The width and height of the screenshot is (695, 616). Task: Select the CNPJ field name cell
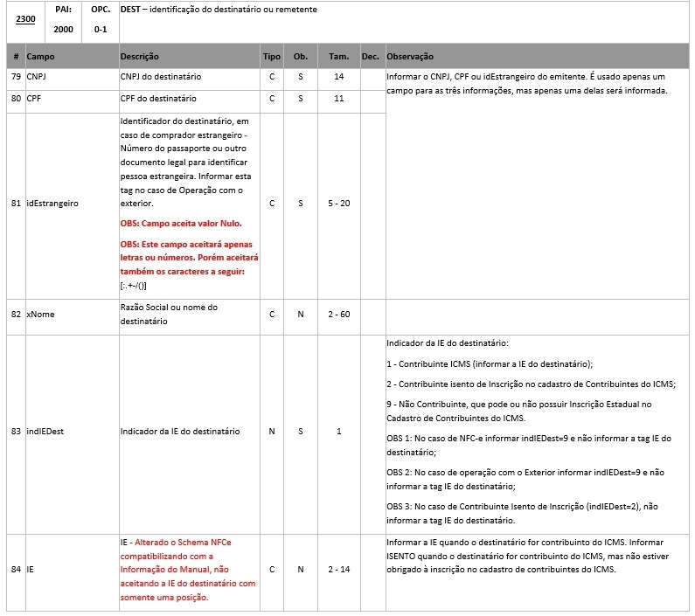click(x=37, y=77)
